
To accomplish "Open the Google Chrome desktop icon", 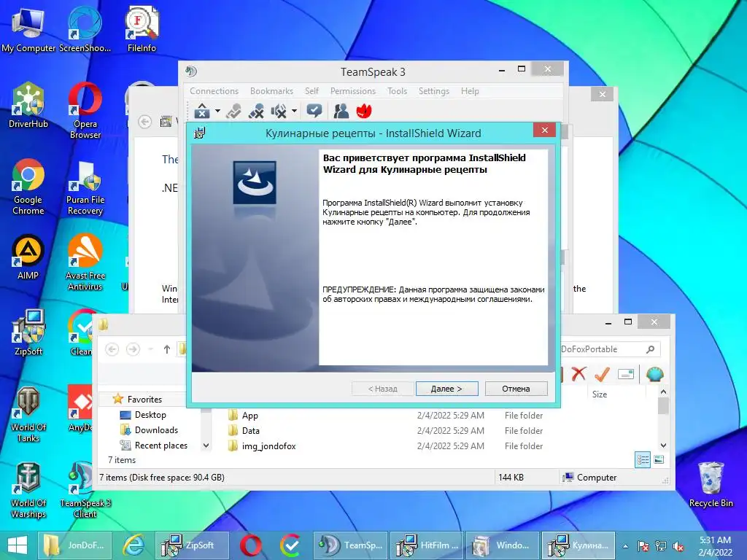I will click(28, 187).
